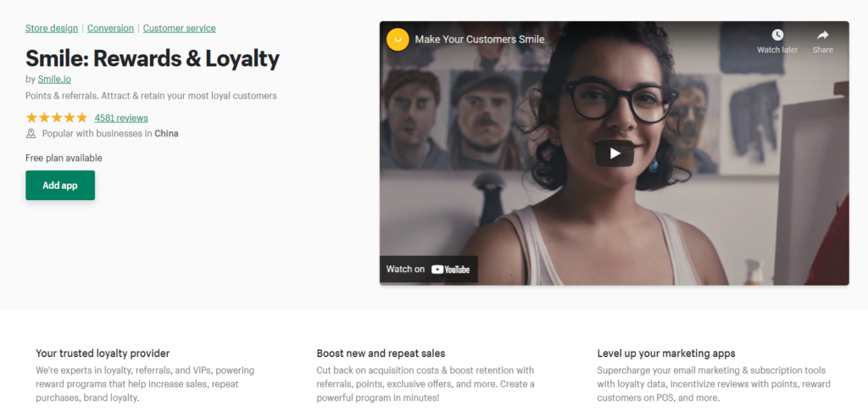Click the Boost new and repeat sales heading
The width and height of the screenshot is (868, 417).
(381, 353)
